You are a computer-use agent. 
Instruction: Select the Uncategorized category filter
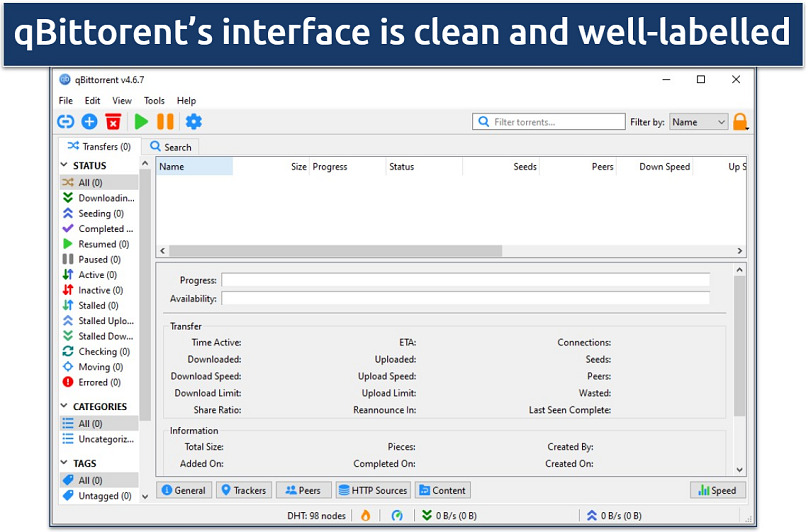(99, 439)
